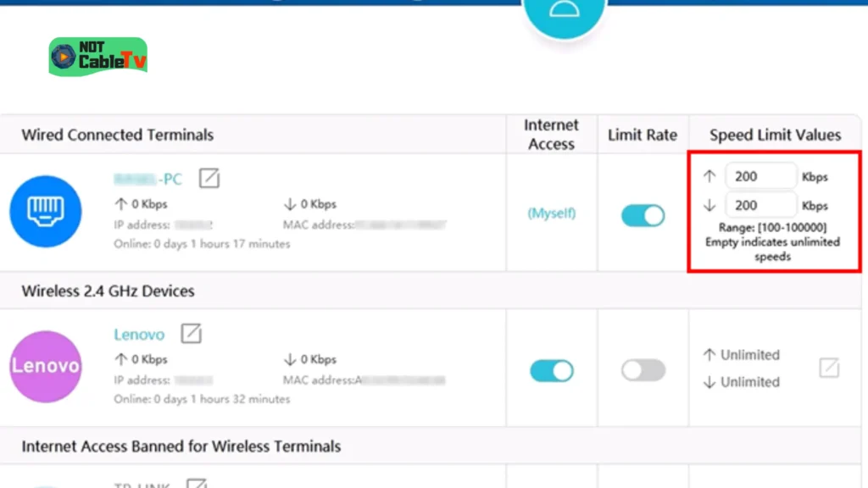The image size is (868, 488).
Task: Click the Wired Connected Terminals heading
Action: point(117,135)
